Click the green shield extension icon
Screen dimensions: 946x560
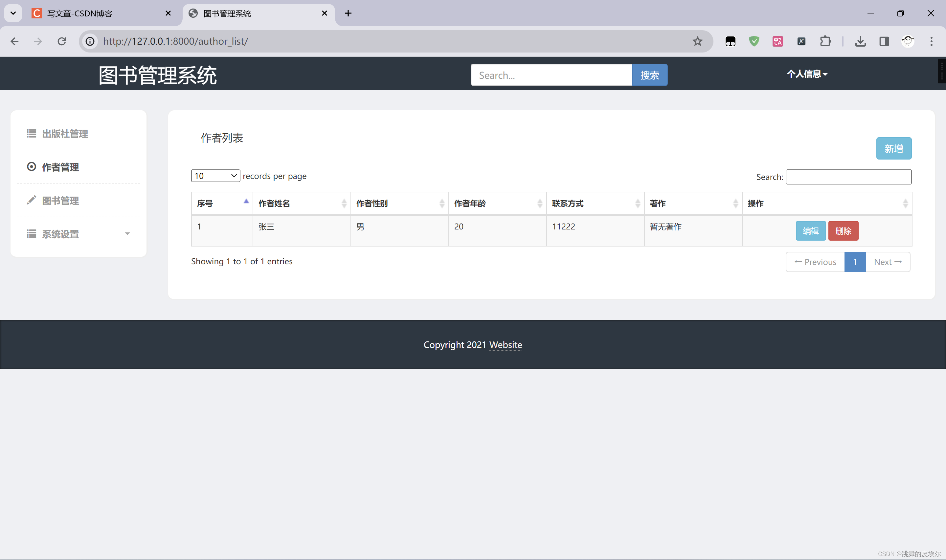(754, 41)
